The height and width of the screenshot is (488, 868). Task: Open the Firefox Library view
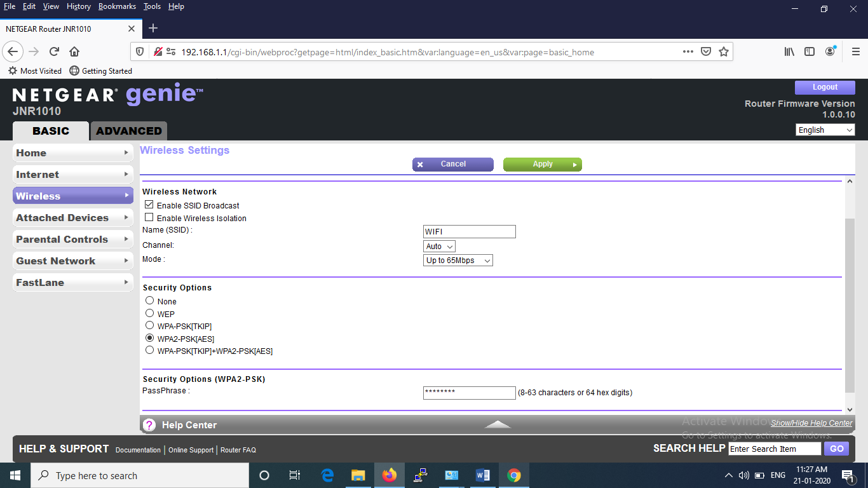coord(789,51)
